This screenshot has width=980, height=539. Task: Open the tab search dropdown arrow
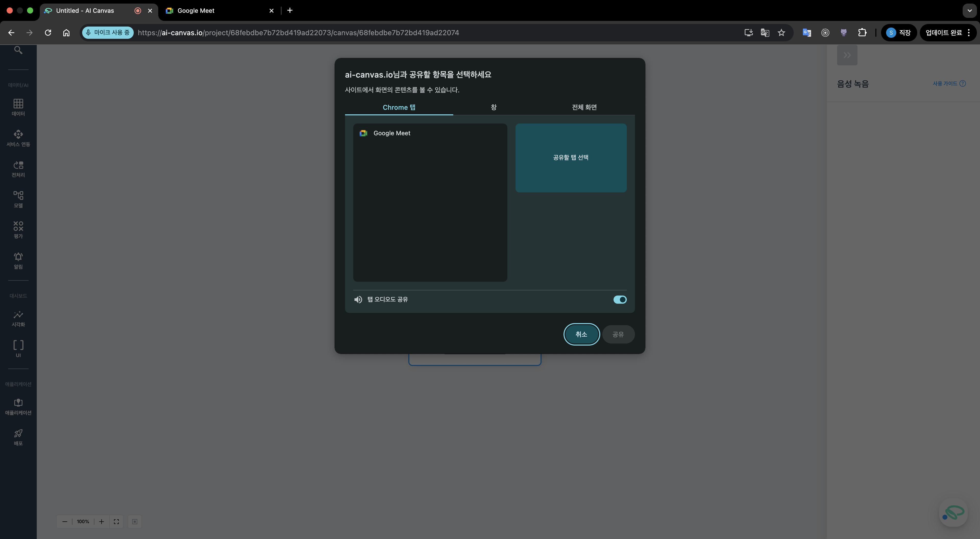click(x=969, y=11)
